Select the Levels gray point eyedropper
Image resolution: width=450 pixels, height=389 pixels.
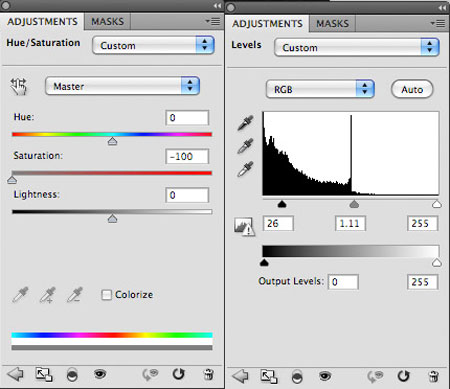[245, 146]
